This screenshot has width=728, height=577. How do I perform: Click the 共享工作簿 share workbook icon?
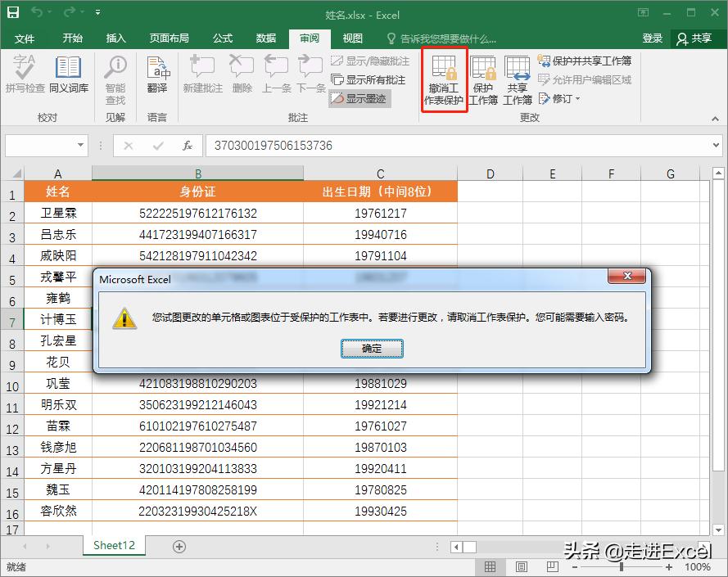pos(518,78)
